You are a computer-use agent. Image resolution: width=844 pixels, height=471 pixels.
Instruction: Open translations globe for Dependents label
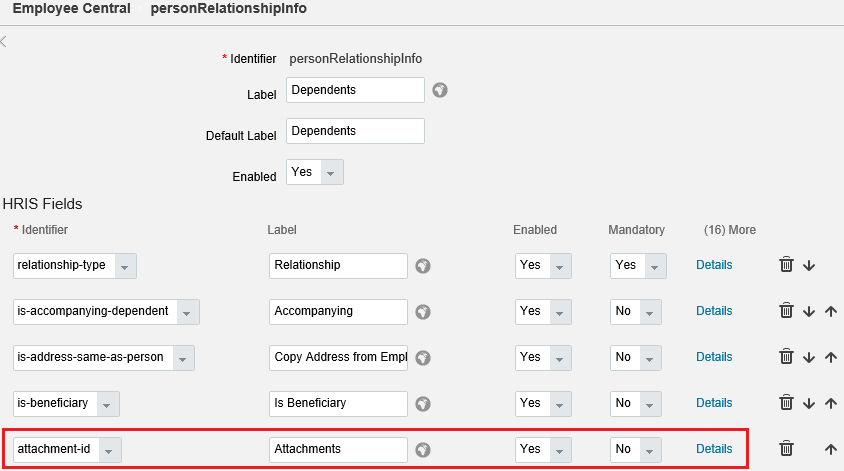pos(440,90)
